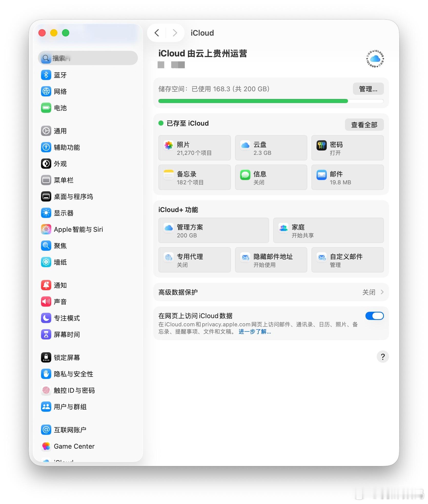Click the 关闭 status of 高级数据保护
This screenshot has height=504, width=428.
click(x=369, y=292)
